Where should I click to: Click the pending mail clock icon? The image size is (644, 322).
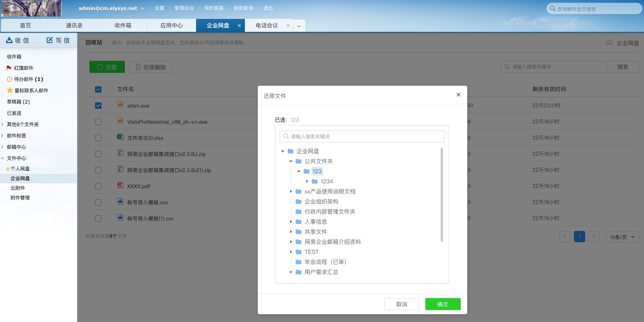[x=9, y=79]
